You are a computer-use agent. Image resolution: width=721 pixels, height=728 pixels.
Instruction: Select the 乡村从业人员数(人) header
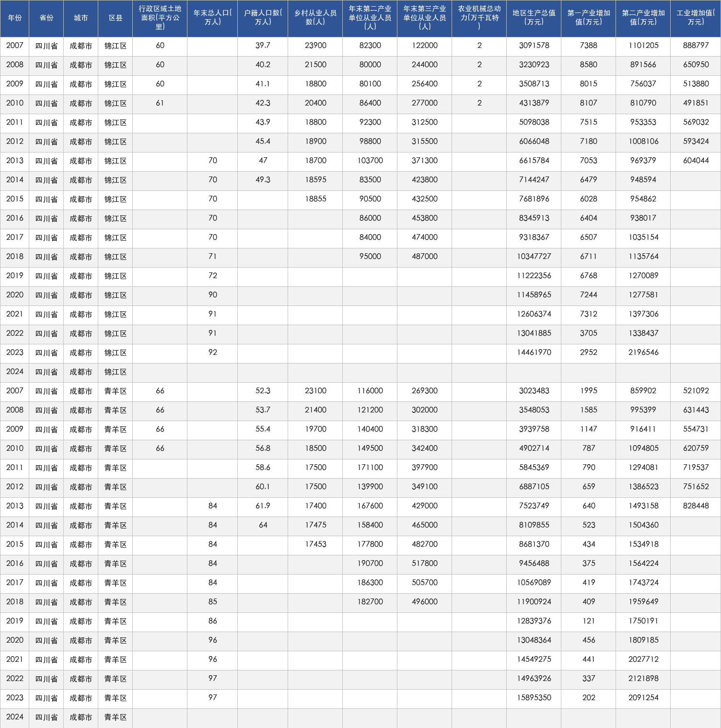[x=315, y=18]
